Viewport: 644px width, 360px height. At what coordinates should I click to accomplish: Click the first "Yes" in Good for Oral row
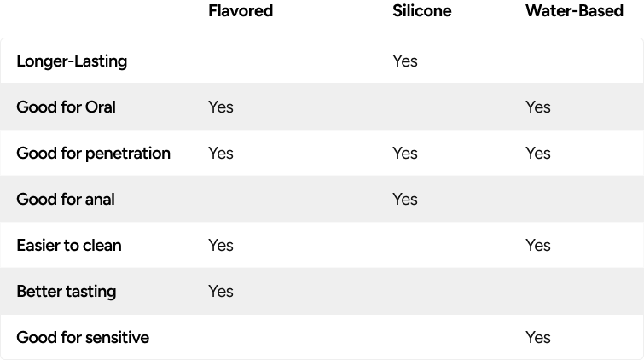coord(220,107)
